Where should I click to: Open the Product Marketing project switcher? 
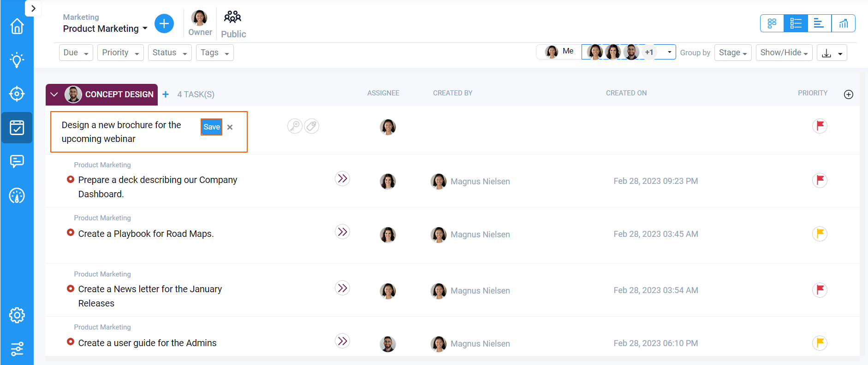[x=105, y=28]
